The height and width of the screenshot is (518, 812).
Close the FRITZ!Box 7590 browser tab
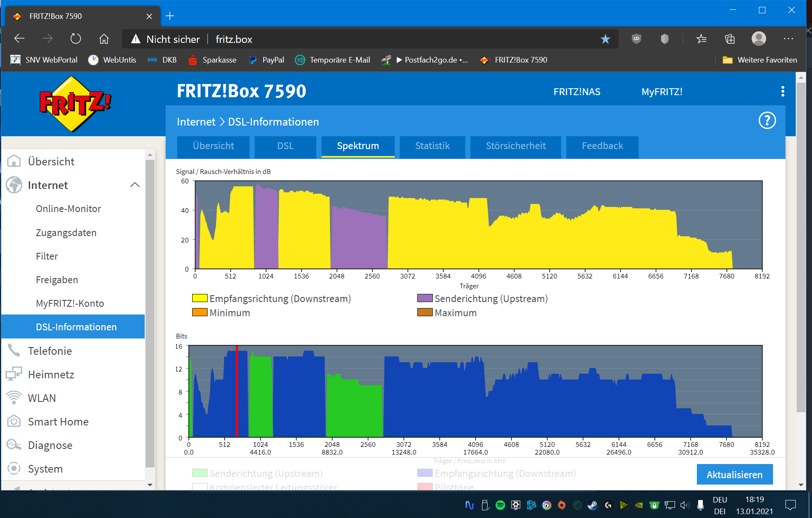pos(149,16)
